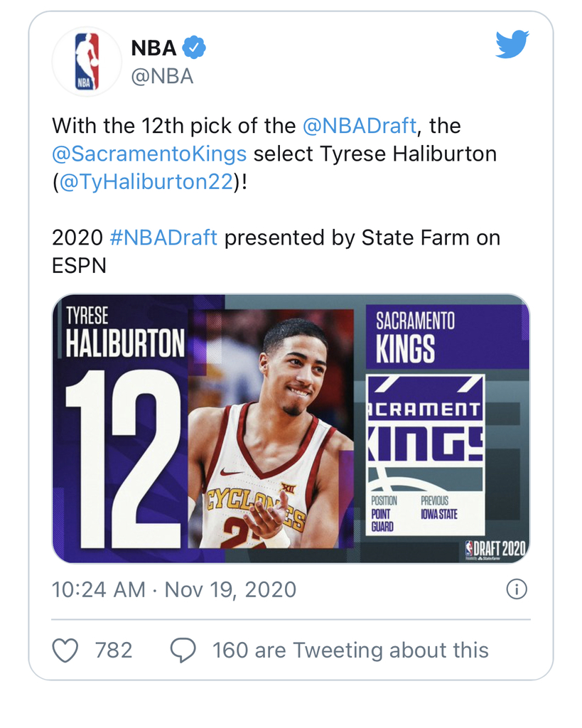The image size is (582, 728).
Task: Like the tweet with the heart icon
Action: (x=65, y=650)
